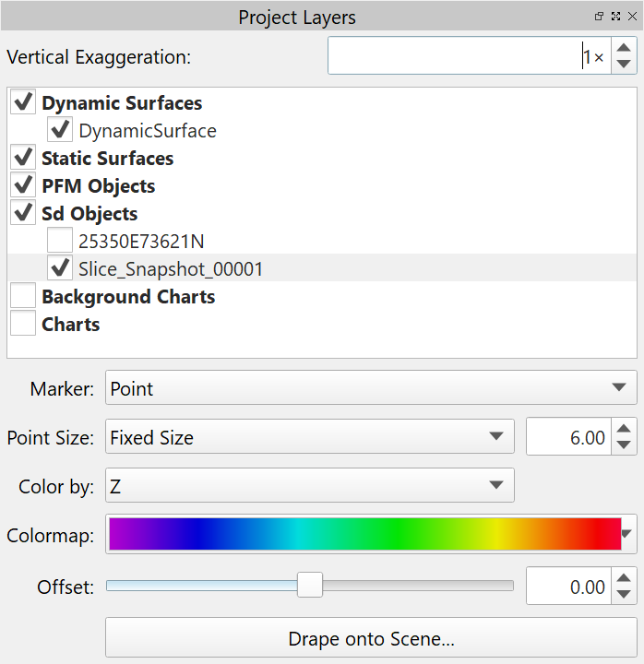This screenshot has height=664, width=644.
Task: Float the Project Layers panel
Action: [600, 17]
